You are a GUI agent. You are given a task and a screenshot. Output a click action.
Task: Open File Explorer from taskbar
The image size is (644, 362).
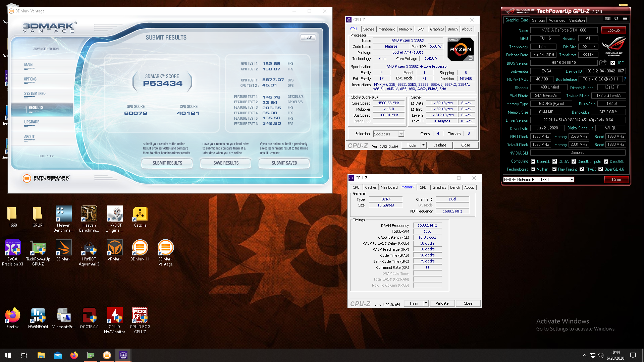(x=41, y=355)
